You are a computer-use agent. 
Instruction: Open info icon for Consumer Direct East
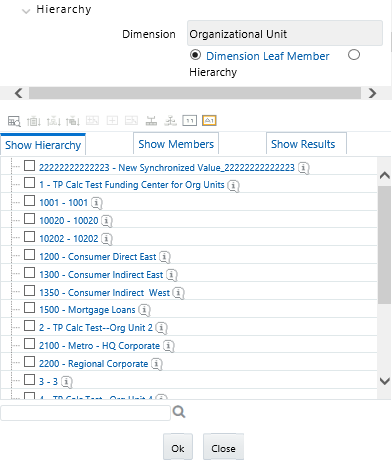tap(165, 257)
